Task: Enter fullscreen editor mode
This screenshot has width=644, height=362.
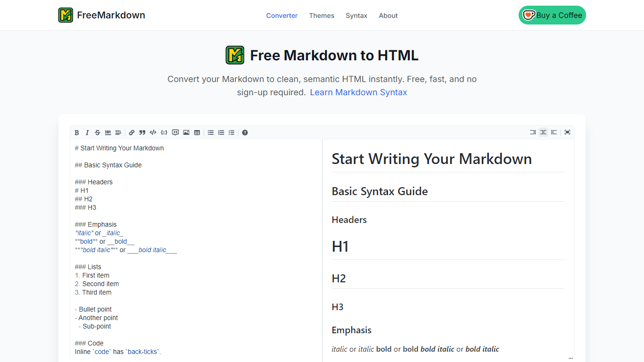Action: click(x=568, y=132)
